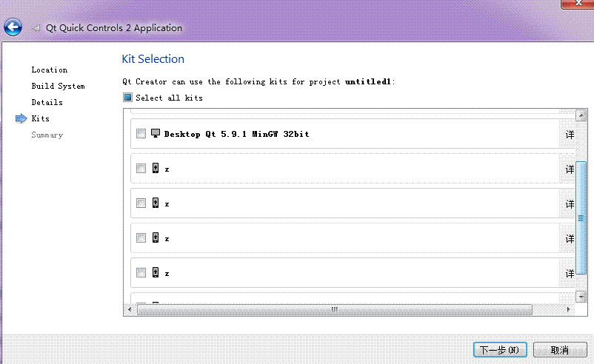594x364 pixels.
Task: Click the Desktop Qt 5.9.1 MinGW 32bit label
Action: click(x=236, y=134)
